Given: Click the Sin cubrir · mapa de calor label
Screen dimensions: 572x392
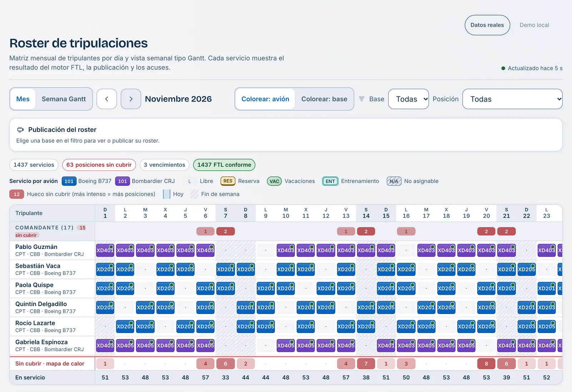Looking at the screenshot, I should coord(50,364).
